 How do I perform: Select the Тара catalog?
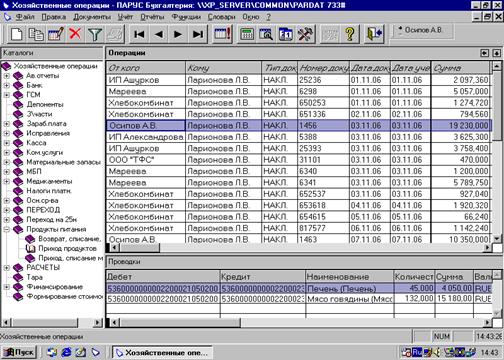tap(34, 277)
